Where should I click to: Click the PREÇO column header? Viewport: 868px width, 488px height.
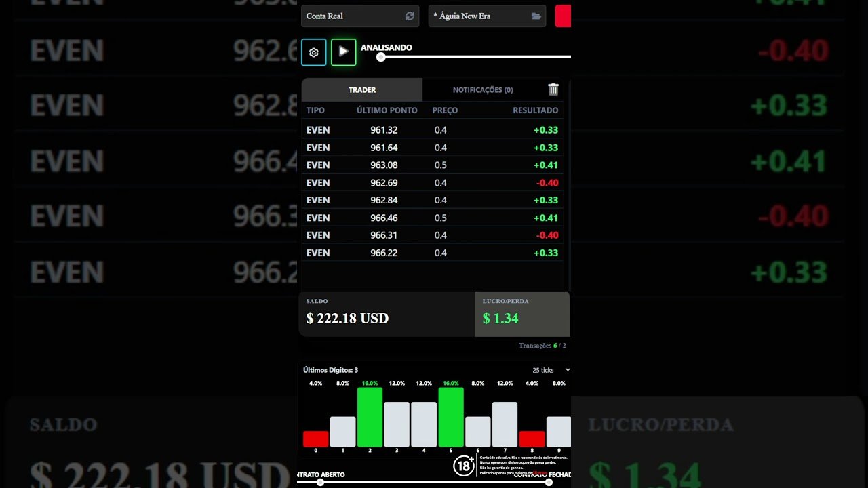coord(445,110)
